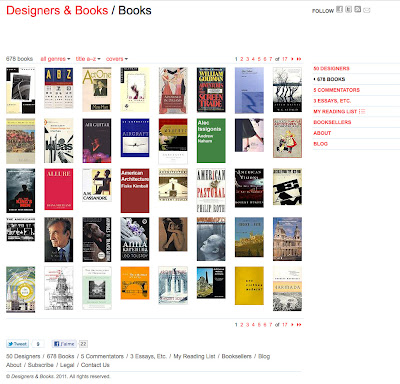Open the blue 'Aircraft' book cover
The image size is (400, 384).
click(x=135, y=138)
